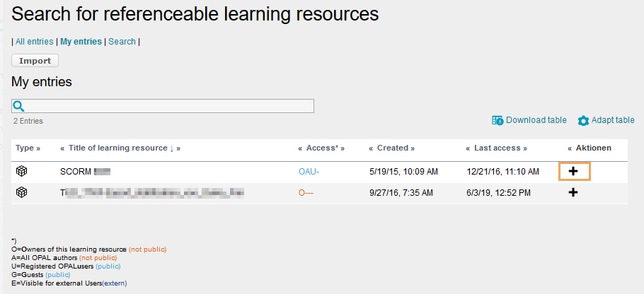Sort table by Type column

click(x=28, y=148)
